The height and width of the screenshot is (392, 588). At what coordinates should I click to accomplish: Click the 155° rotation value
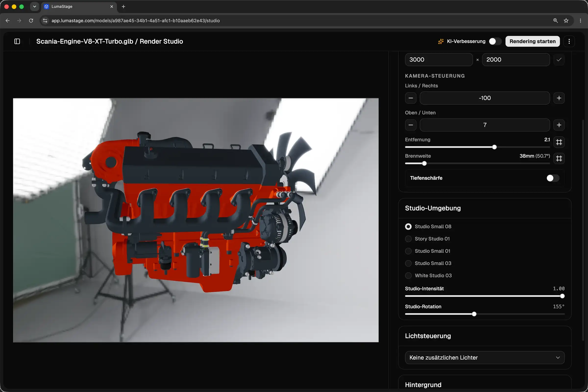(559, 306)
